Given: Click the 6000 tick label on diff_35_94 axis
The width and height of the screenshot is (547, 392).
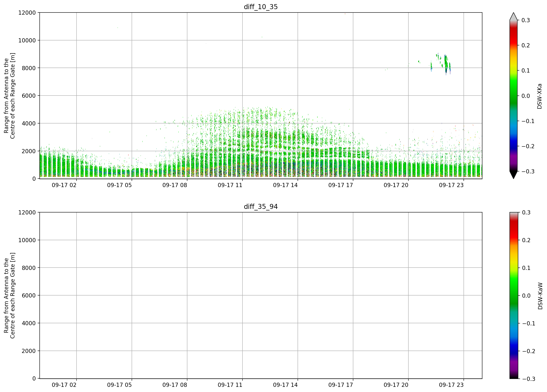Looking at the screenshot, I should pos(29,295).
